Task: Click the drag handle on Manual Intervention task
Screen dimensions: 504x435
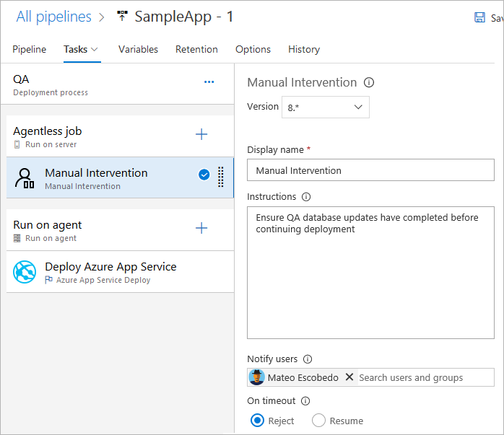Action: 221,177
